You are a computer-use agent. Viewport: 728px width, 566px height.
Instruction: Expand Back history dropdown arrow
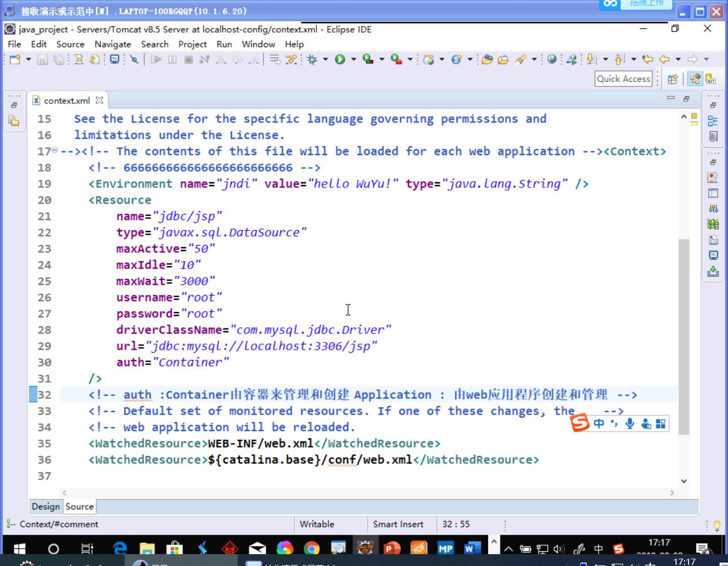point(678,59)
